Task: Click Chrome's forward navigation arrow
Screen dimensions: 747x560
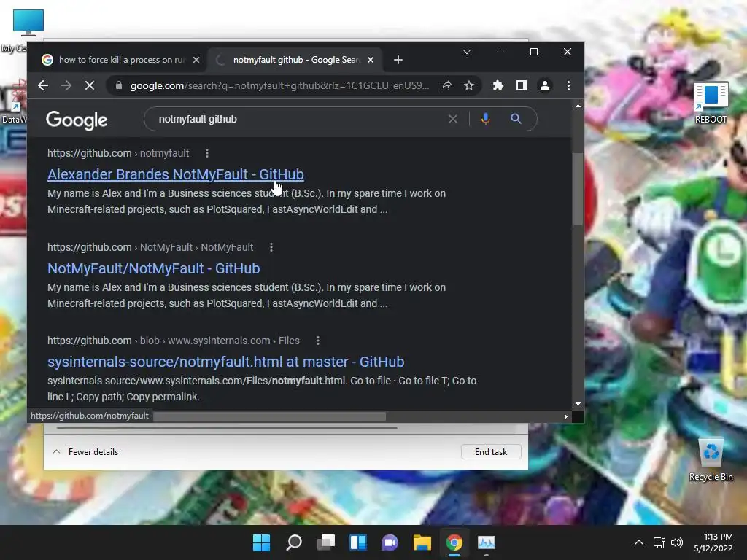Action: (66, 86)
